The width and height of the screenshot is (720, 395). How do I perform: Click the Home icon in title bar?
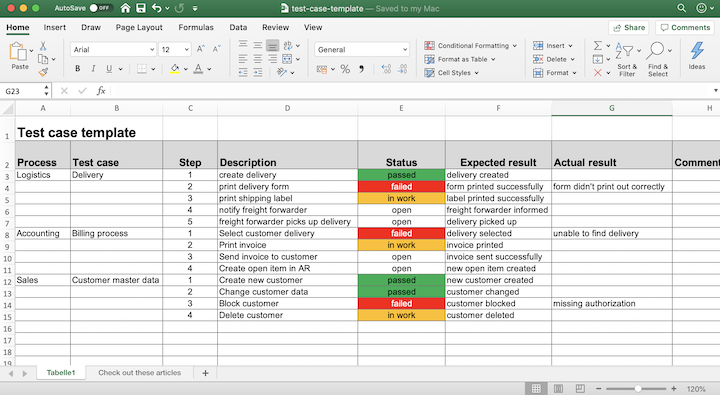coord(125,8)
